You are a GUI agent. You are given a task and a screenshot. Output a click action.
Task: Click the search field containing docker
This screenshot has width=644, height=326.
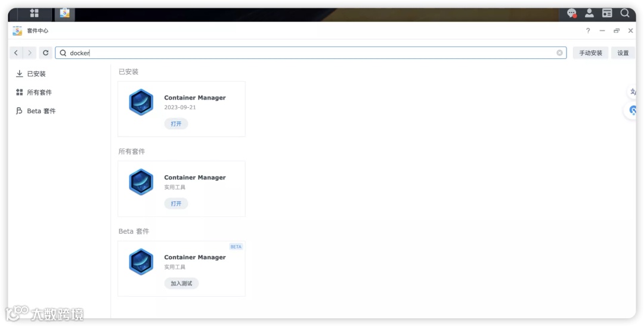tap(311, 52)
